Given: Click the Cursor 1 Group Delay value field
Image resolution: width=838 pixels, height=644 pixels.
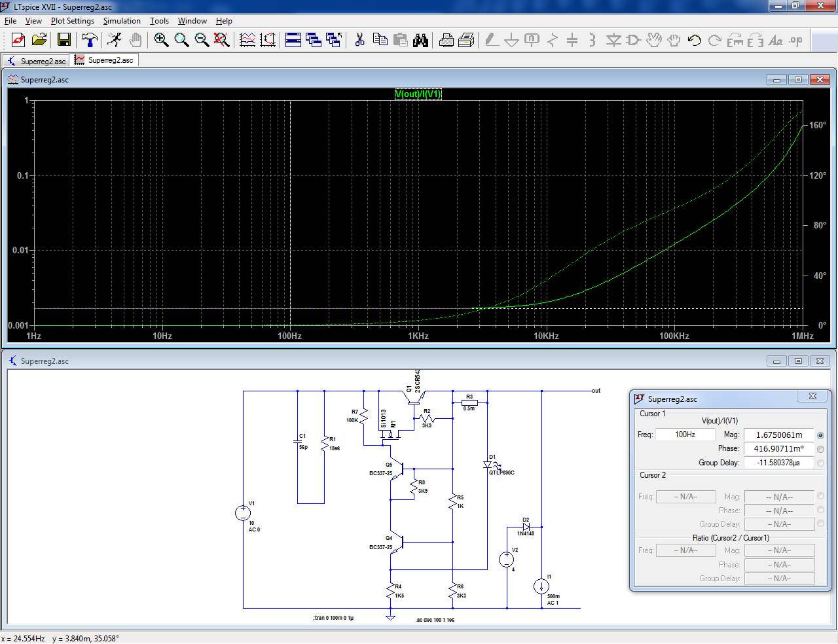Looking at the screenshot, I should tap(779, 462).
